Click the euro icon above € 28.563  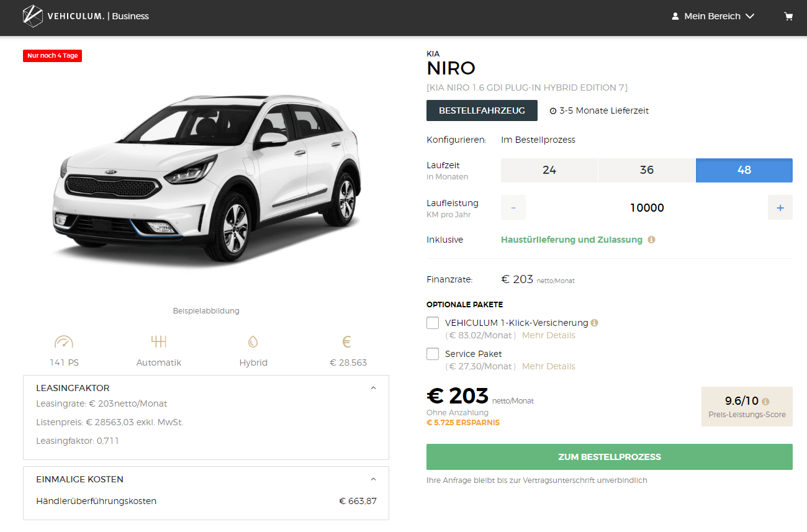(347, 341)
